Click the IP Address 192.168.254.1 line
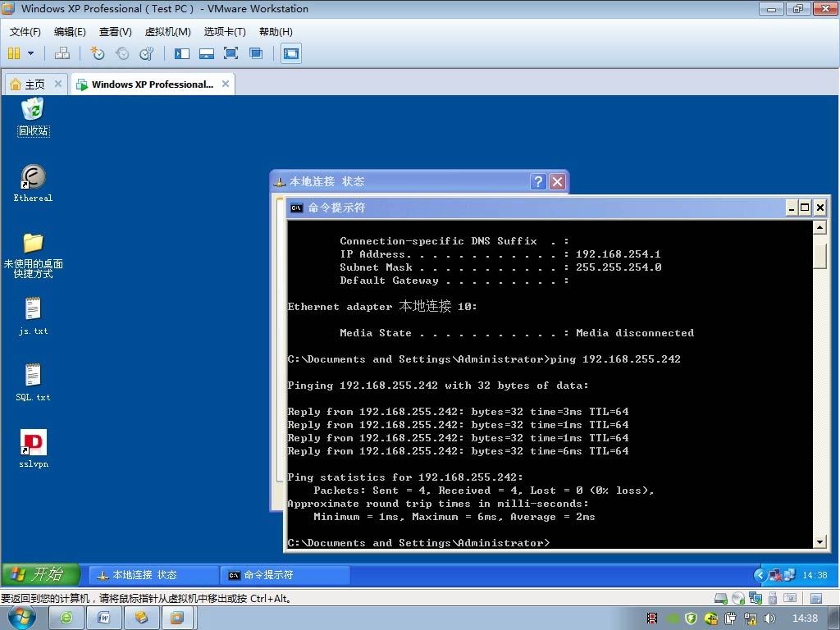The width and height of the screenshot is (840, 630). 500,254
